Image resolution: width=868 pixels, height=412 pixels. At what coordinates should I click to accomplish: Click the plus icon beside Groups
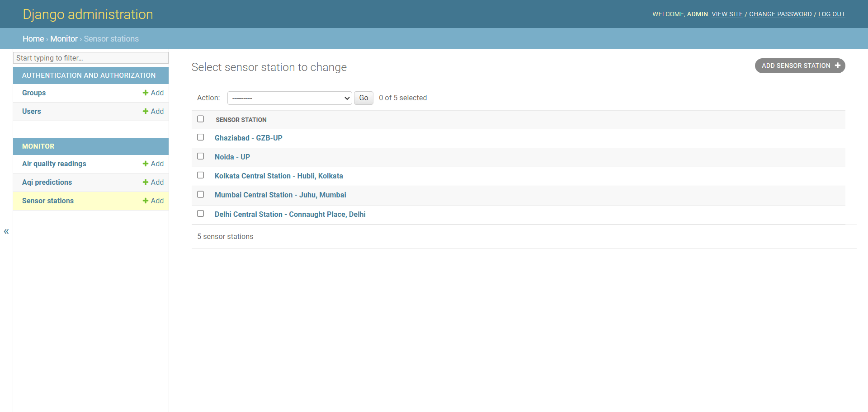pyautogui.click(x=146, y=93)
